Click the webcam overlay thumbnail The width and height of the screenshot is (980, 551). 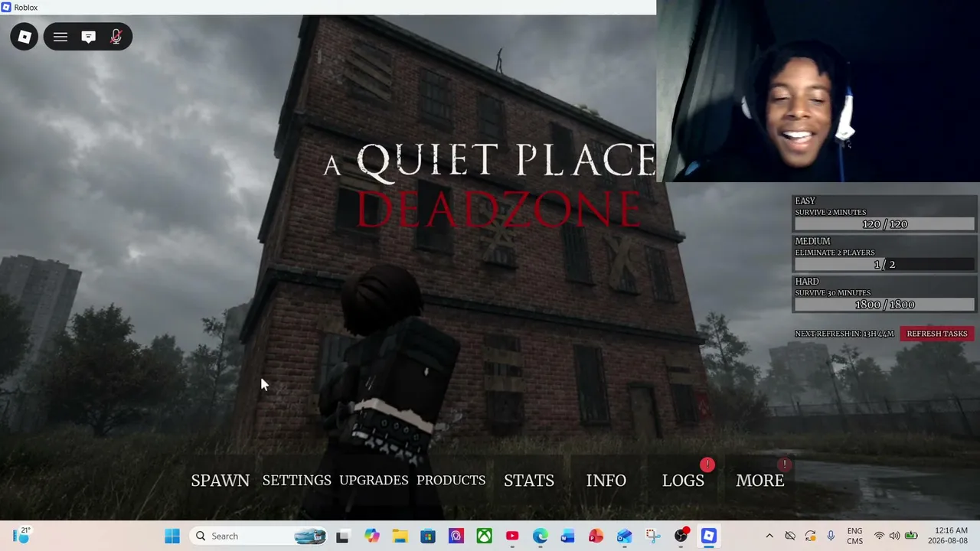[818, 91]
